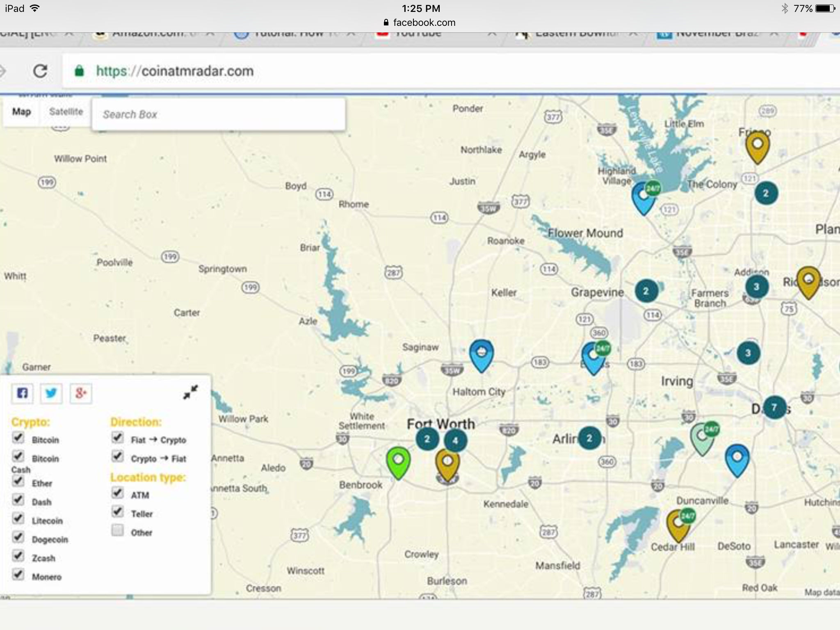Click the Google Plus share icon
Image resolution: width=840 pixels, height=630 pixels.
(80, 393)
